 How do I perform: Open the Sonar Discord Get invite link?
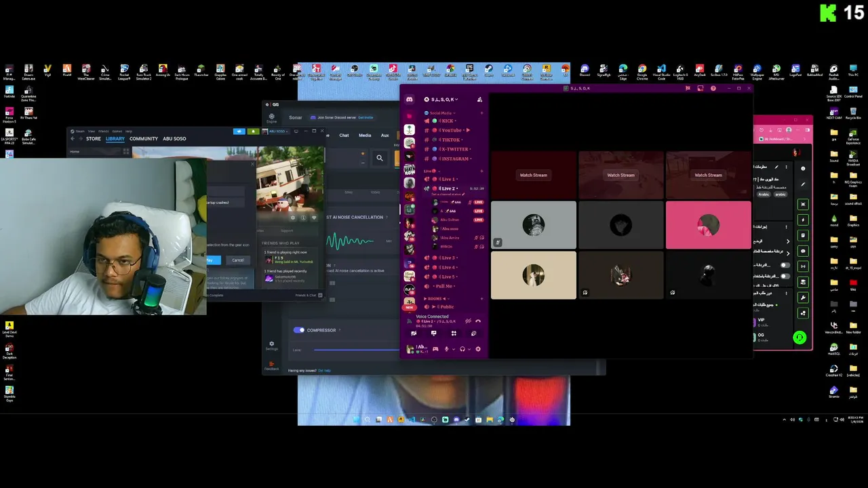coord(366,117)
